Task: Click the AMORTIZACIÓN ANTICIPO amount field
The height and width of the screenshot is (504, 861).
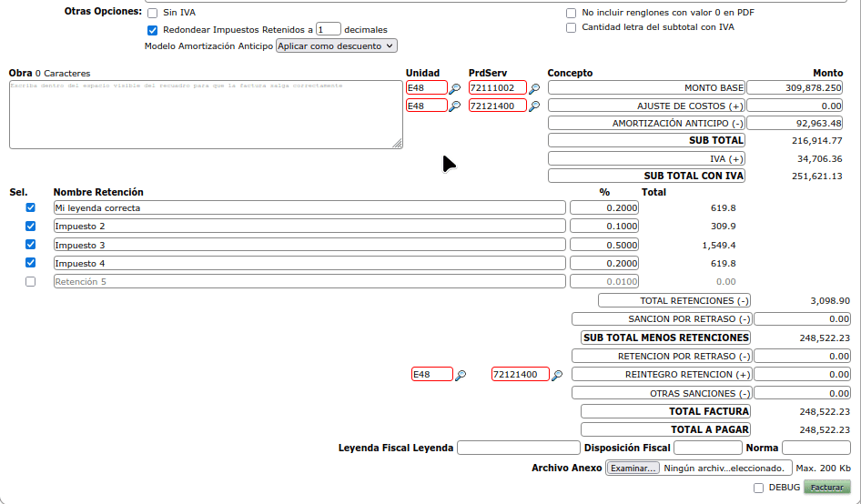Action: (795, 124)
